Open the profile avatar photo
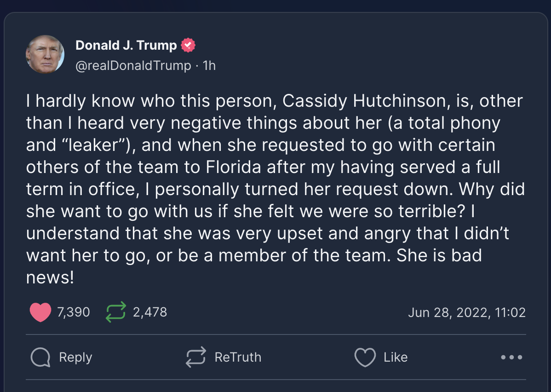The image size is (551, 392). (45, 54)
